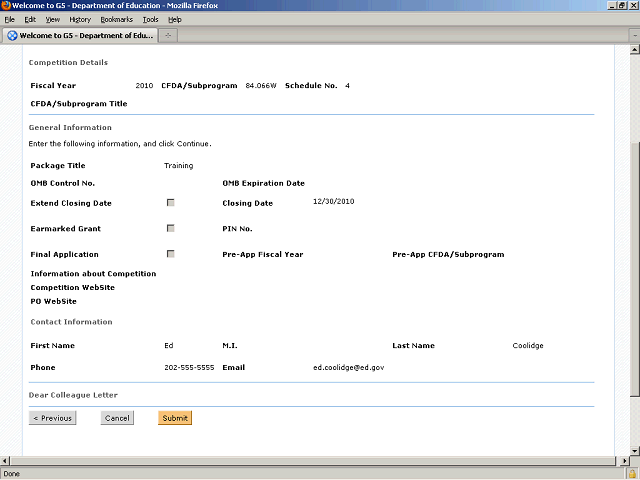Image resolution: width=640 pixels, height=480 pixels.
Task: Click the G5 tab favicon
Action: tap(12, 36)
